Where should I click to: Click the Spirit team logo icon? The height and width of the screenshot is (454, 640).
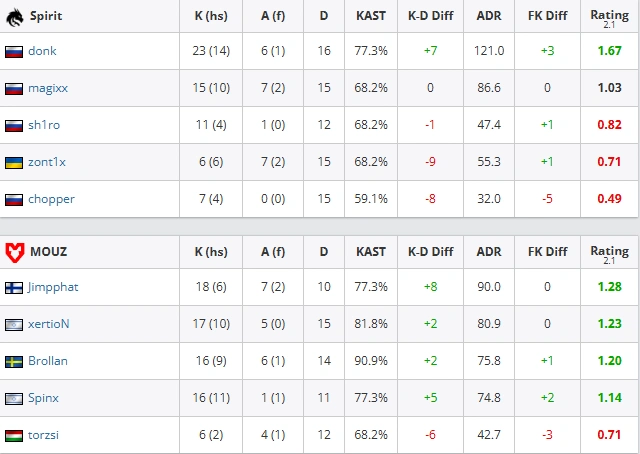tap(14, 15)
